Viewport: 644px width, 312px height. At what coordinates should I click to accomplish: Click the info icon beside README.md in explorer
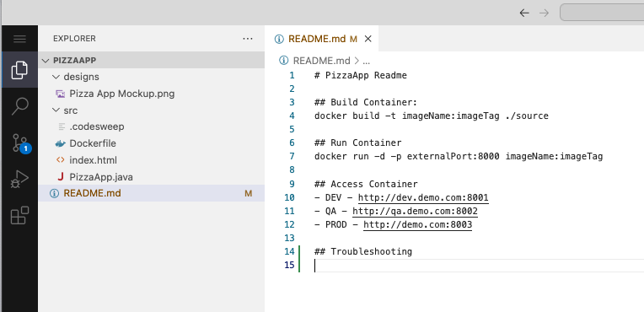54,193
